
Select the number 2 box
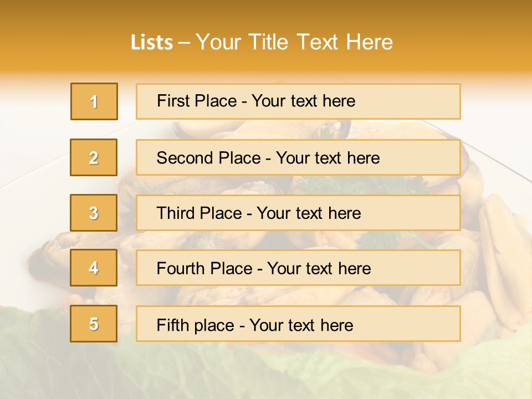pyautogui.click(x=94, y=157)
